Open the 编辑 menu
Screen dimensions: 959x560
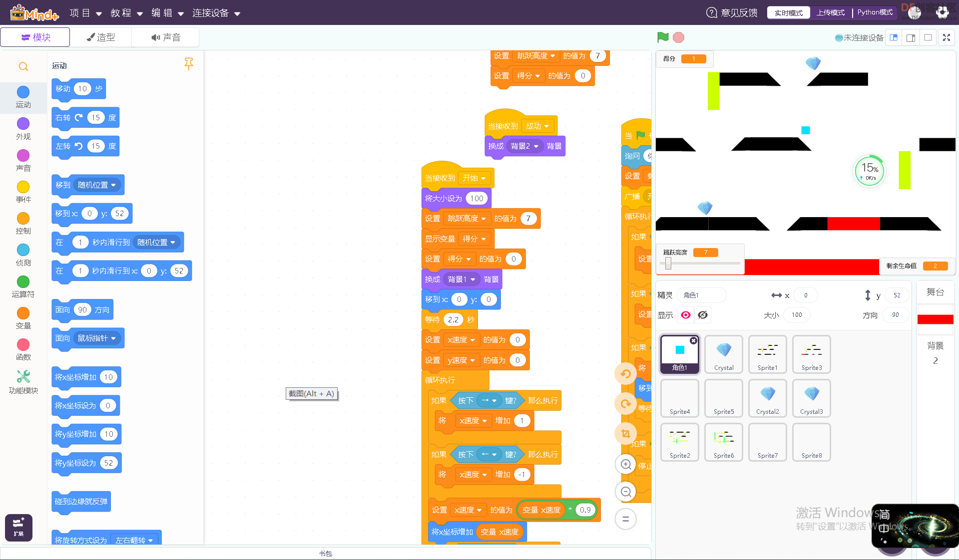(x=167, y=13)
